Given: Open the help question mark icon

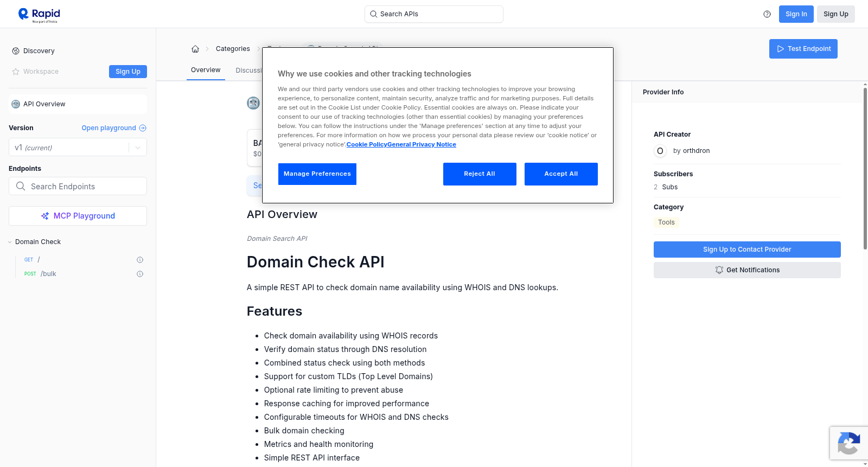Looking at the screenshot, I should pyautogui.click(x=767, y=14).
